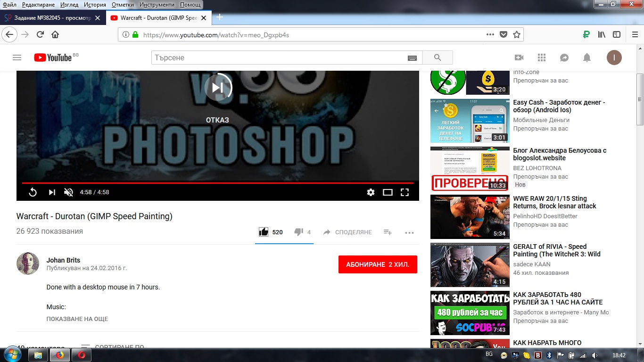Save the page to Pocket
Screen dimensions: 644x362
[504, 34]
